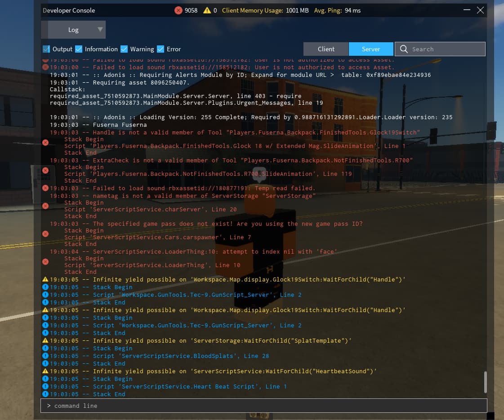Click the info icon beside the BloodSplats Line 28 entry
The height and width of the screenshot is (420, 504).
[45, 356]
